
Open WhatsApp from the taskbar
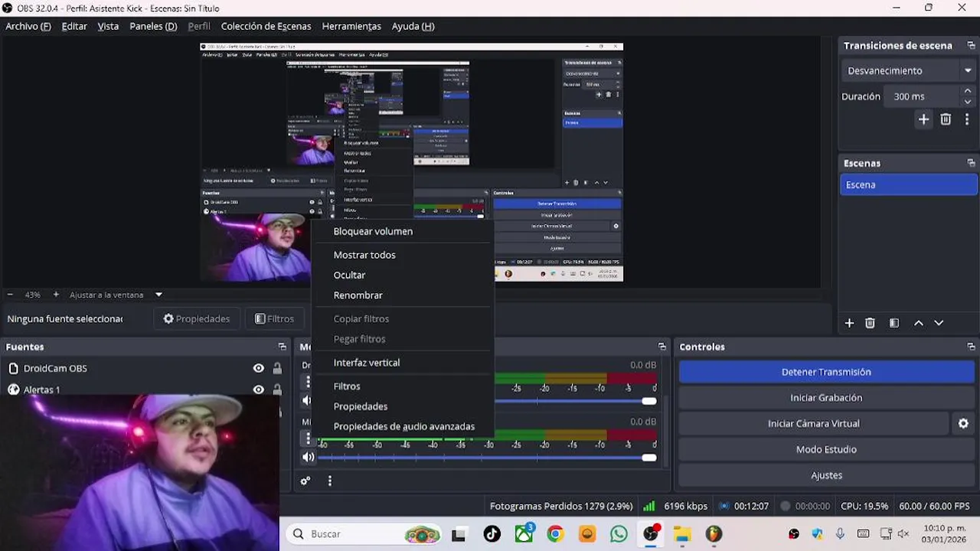[x=619, y=534]
